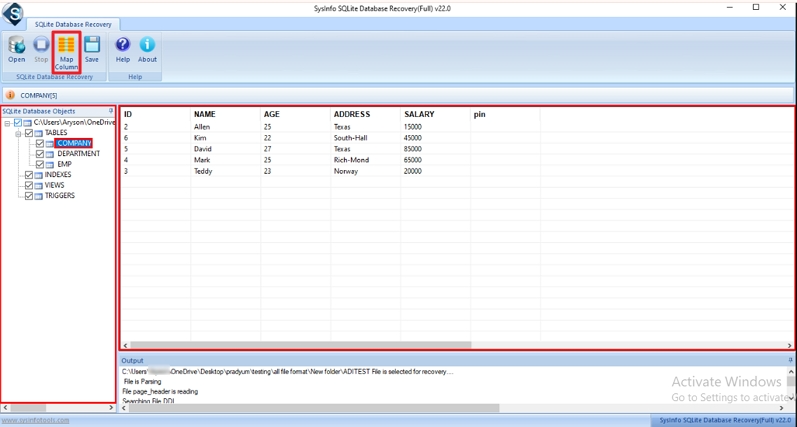Click the Open database icon

coord(17,48)
